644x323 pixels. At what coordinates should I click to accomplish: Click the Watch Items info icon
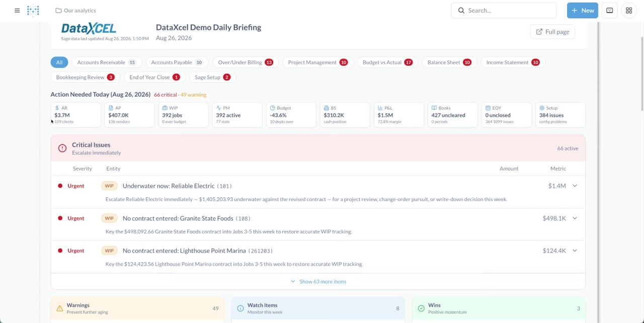pos(240,308)
